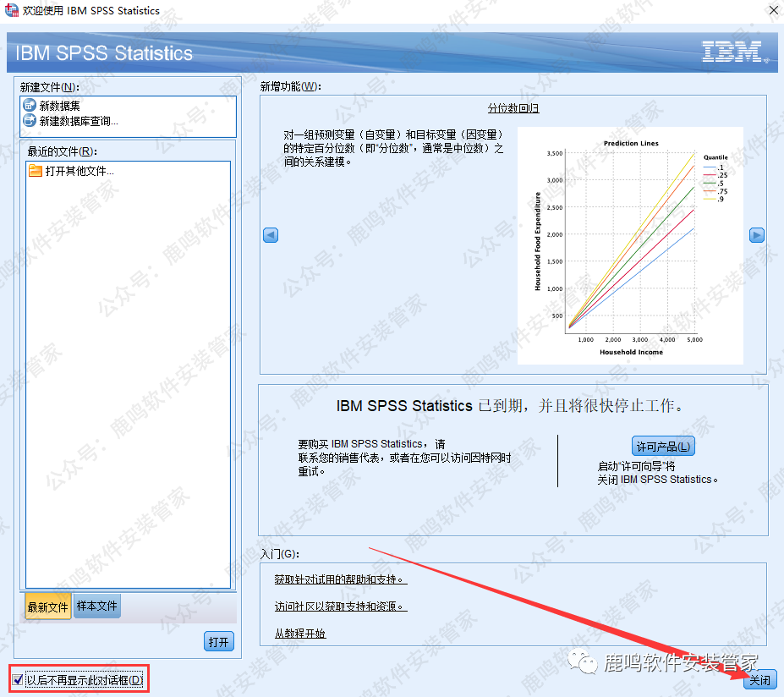Click the 许可产品(L) button

[x=663, y=447]
